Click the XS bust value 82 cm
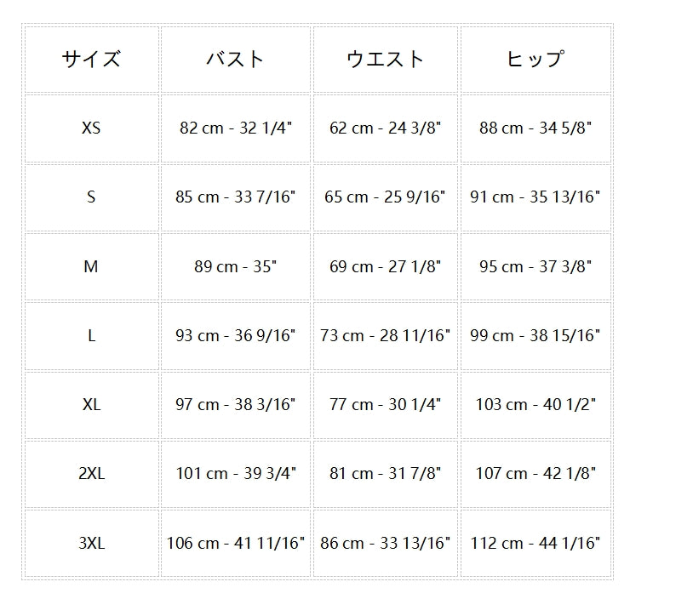 (x=235, y=128)
